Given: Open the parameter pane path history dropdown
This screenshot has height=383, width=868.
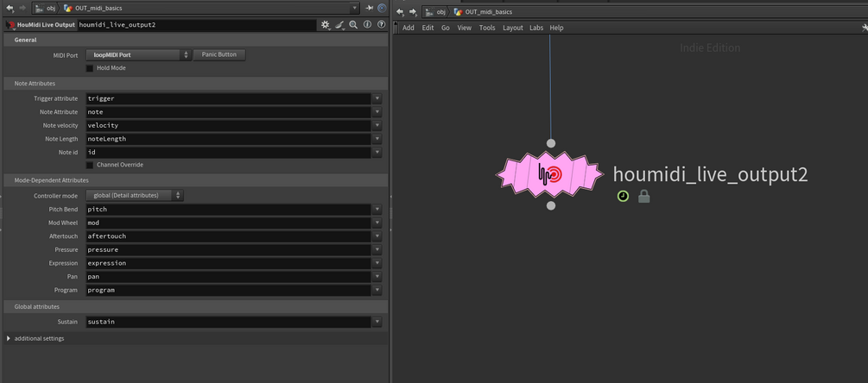Looking at the screenshot, I should (355, 9).
